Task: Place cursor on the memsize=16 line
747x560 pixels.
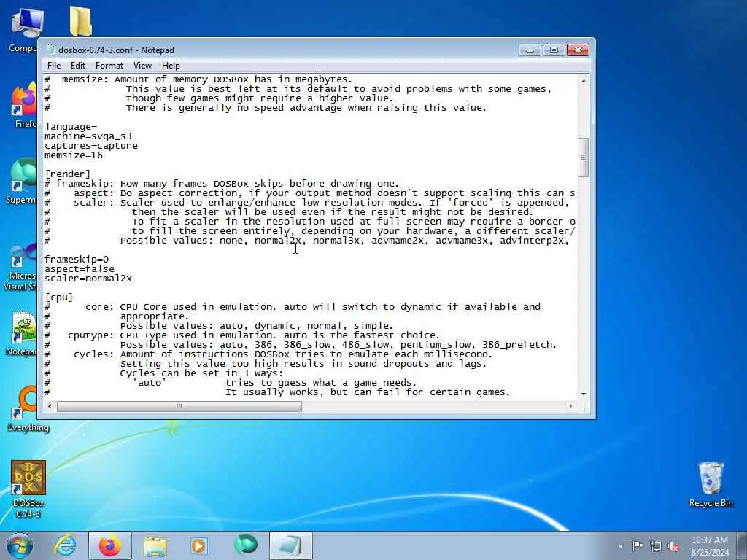Action: point(74,155)
